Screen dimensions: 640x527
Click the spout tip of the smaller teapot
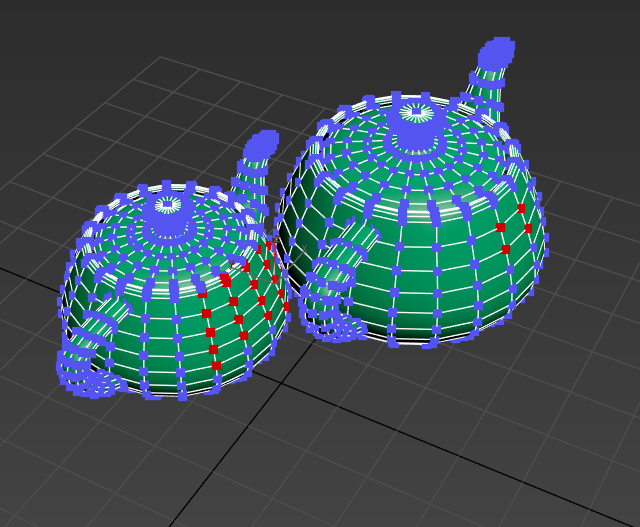point(262,144)
